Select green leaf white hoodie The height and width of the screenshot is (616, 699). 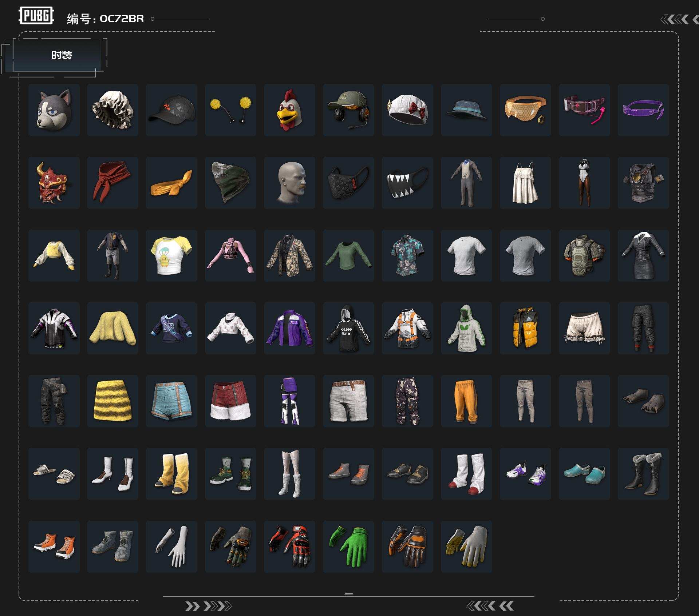tap(466, 328)
